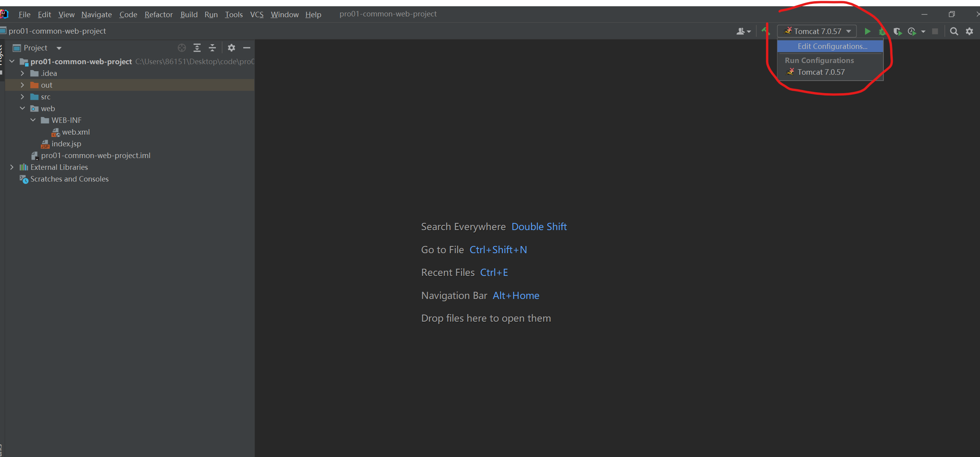The image size is (980, 457).
Task: Click the Tomcat 7.0.57 configuration item
Action: tap(821, 72)
